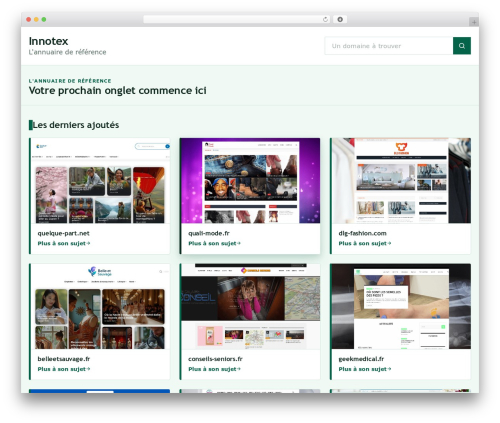Screen dimensions: 500x423
Task: Open the Innotex site title link
Action: pos(48,41)
